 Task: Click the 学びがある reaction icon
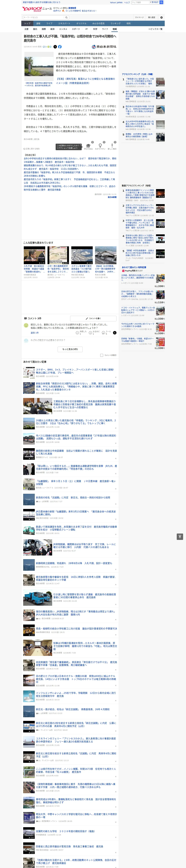tap(89, 146)
